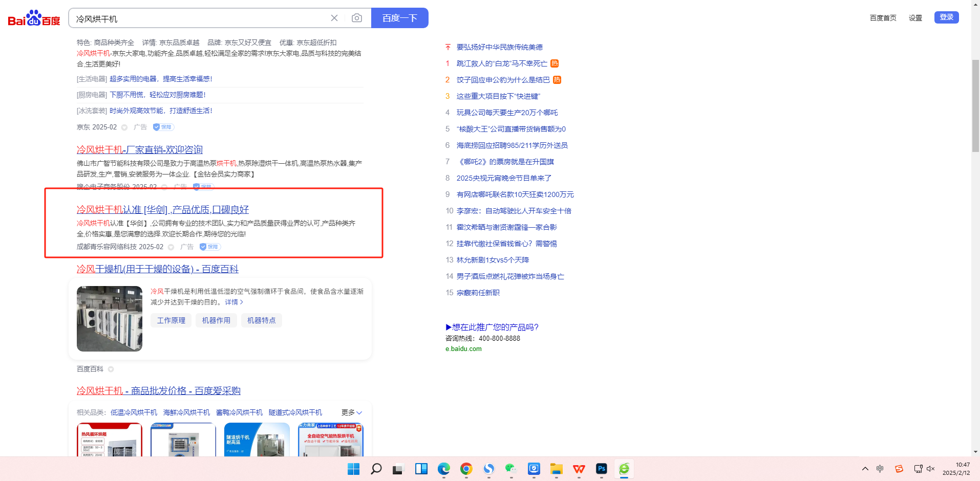Open the 热风循环烘箱 product thumbnail
This screenshot has width=980, height=481.
pos(110,440)
